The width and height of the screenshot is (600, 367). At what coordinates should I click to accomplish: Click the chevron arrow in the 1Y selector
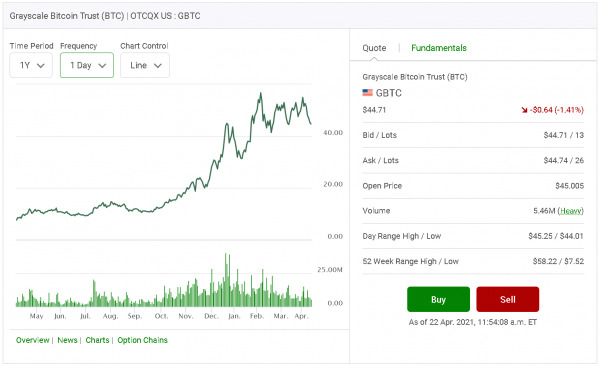(41, 65)
